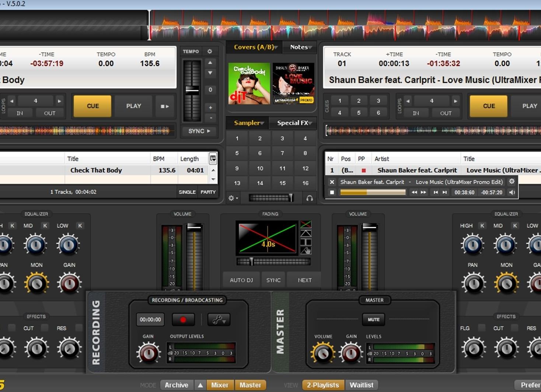The width and height of the screenshot is (541, 392).
Task: Decrease right deck loop length arrow
Action: (408, 101)
